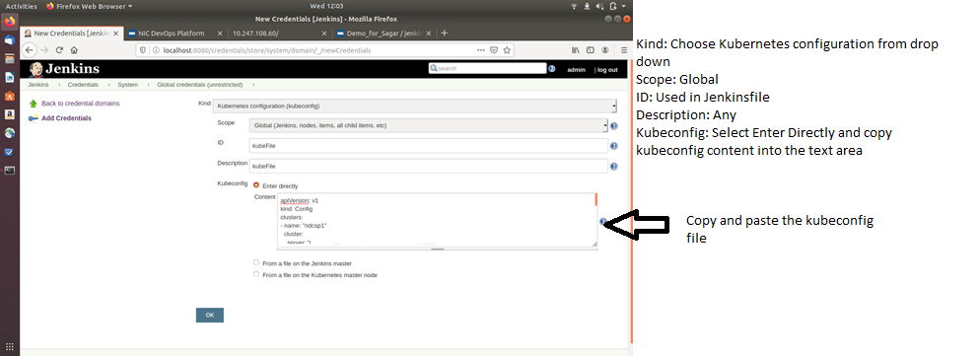Viewport: 980px width, 356px height.
Task: Show help for the ID field
Action: (614, 146)
